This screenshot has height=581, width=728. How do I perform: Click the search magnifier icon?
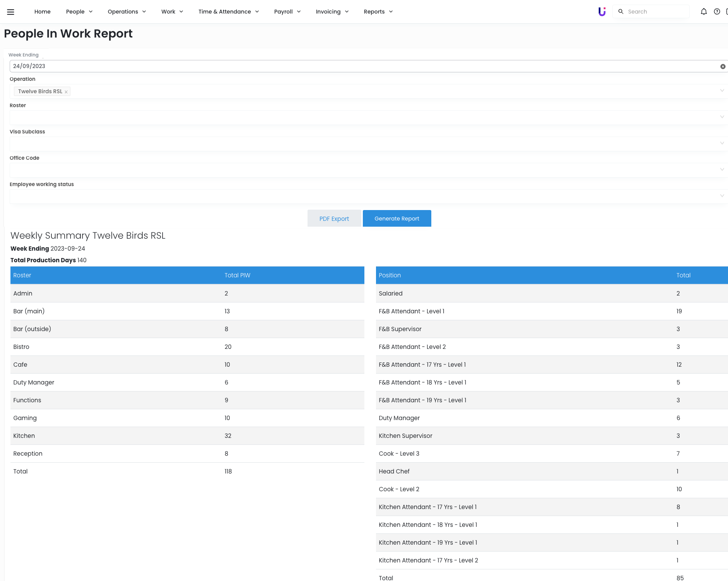tap(621, 12)
